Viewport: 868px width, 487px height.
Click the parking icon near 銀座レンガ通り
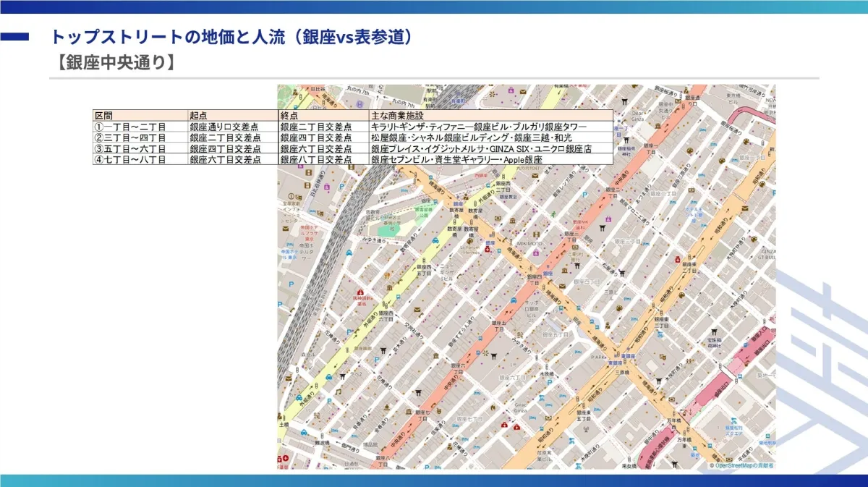pyautogui.click(x=585, y=195)
